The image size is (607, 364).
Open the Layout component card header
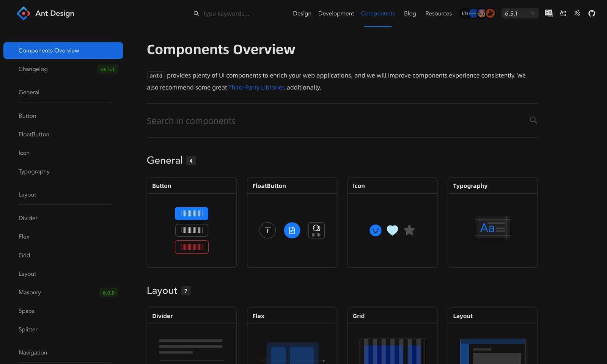492,316
